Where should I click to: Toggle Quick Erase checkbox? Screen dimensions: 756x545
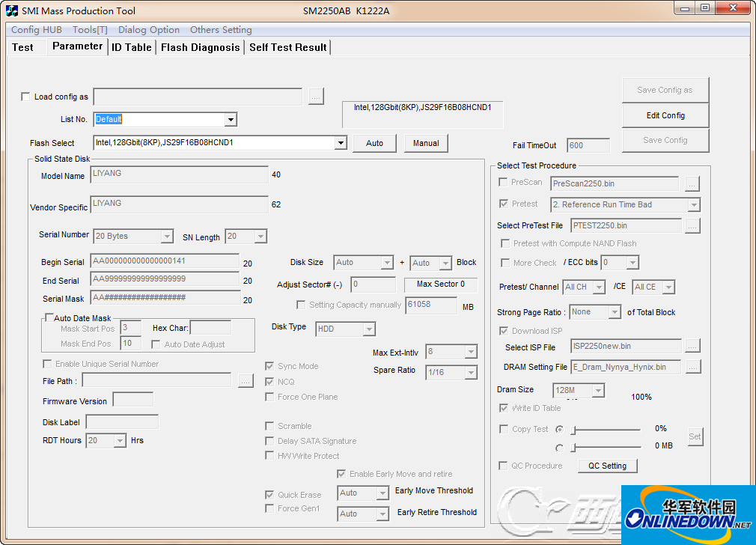coord(269,495)
